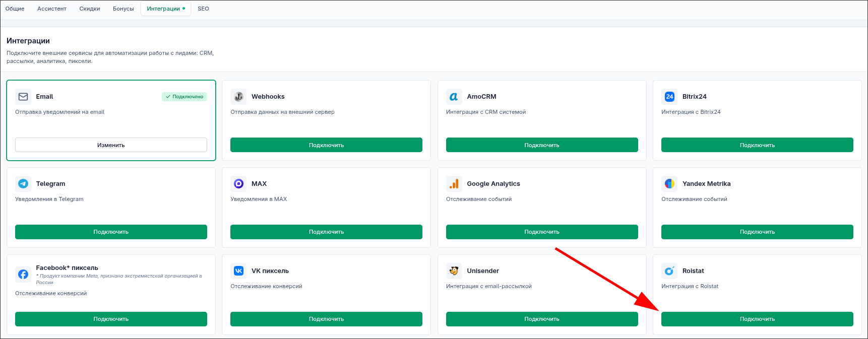Click the text 'Интеграция с CRM системой'

[486, 112]
